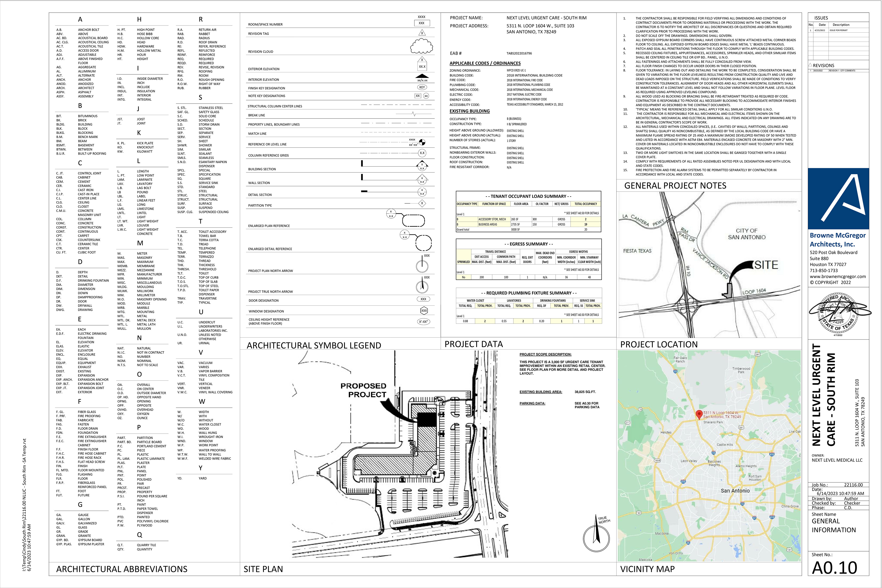Click the window designation hexagon symbol
This screenshot has width=882, height=588.
[424, 311]
